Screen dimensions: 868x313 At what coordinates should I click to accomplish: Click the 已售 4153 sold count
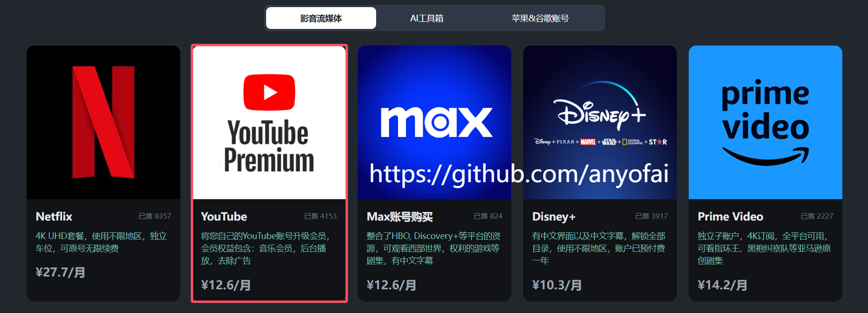click(320, 216)
